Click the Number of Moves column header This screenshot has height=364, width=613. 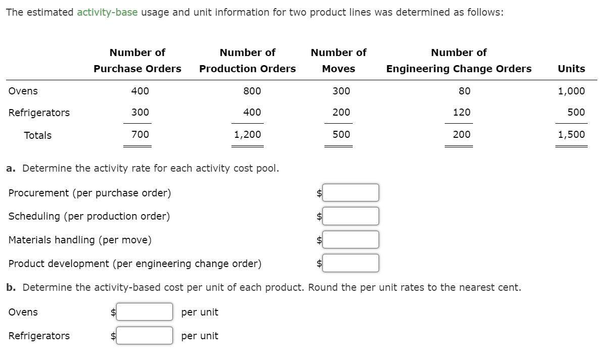pyautogui.click(x=339, y=61)
